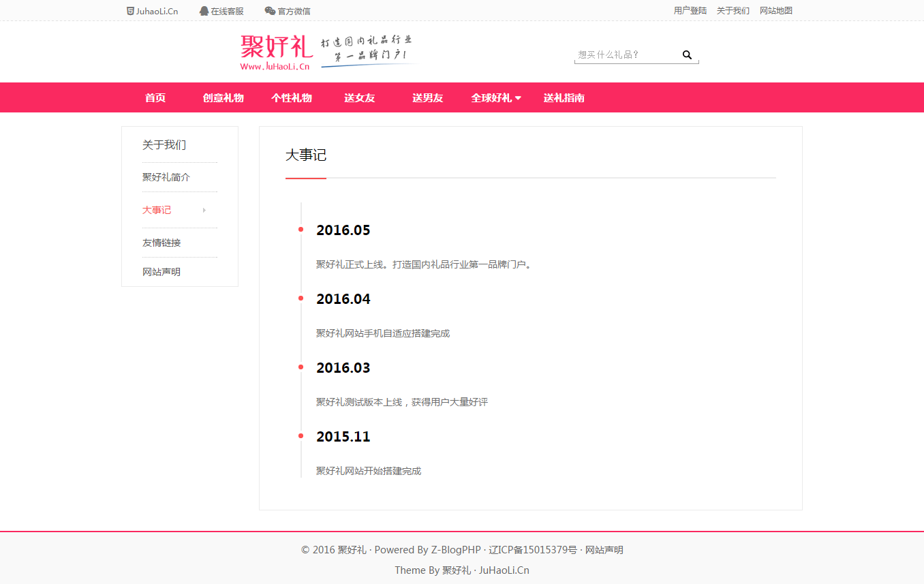The height and width of the screenshot is (584, 924).
Task: Select the 首页 menu item
Action: (154, 97)
